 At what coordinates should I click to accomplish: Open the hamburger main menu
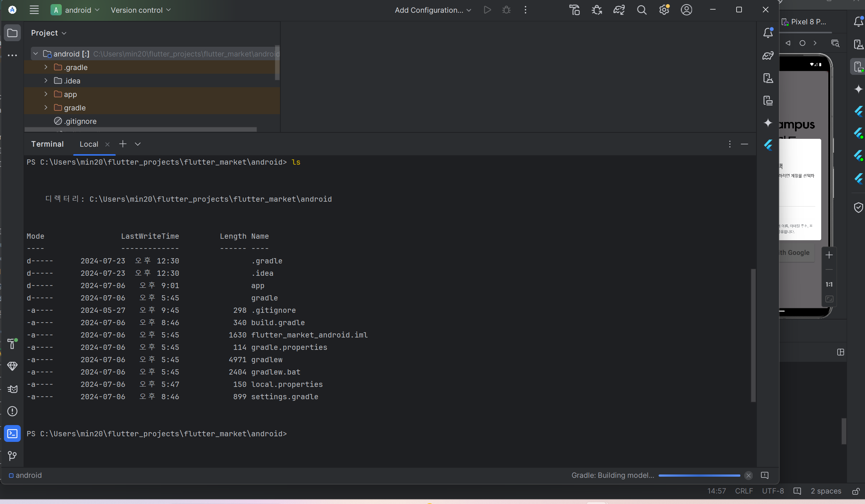[34, 10]
